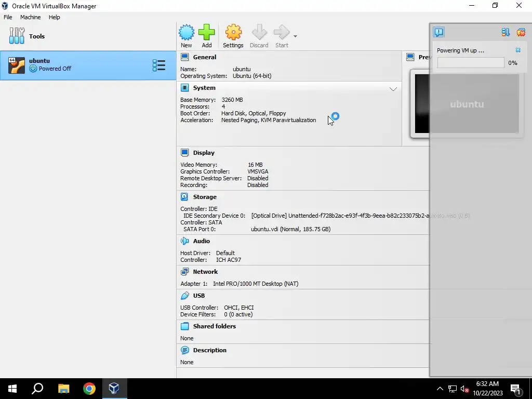This screenshot has height=399, width=532.
Task: Click the Preview section monitor icon
Action: (410, 57)
